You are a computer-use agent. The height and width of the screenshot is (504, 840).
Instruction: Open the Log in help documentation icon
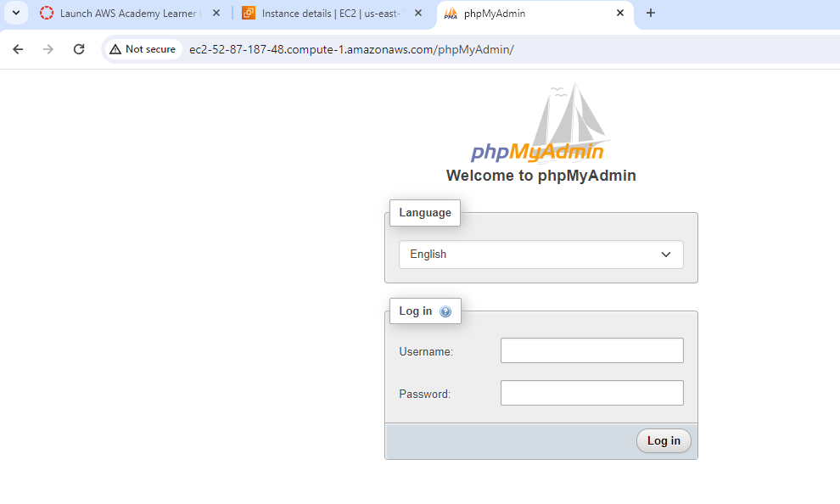tap(445, 311)
